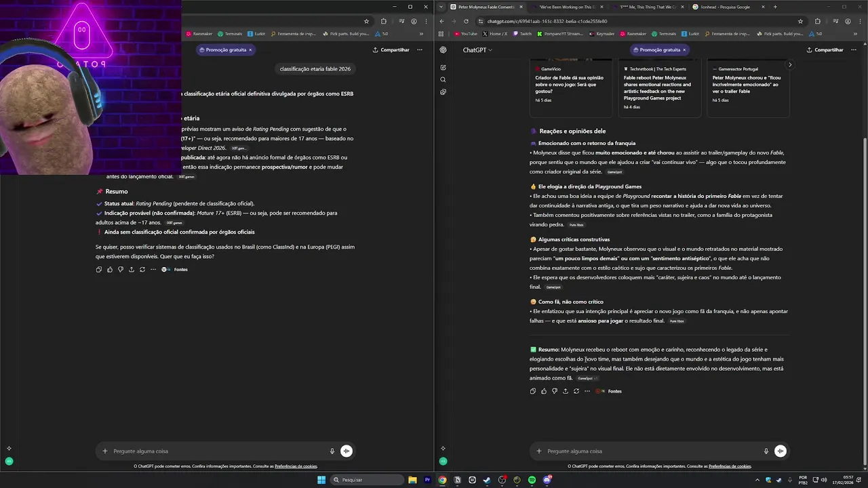Open Preferências de cookies link in right window
The width and height of the screenshot is (868, 488).
[730, 466]
